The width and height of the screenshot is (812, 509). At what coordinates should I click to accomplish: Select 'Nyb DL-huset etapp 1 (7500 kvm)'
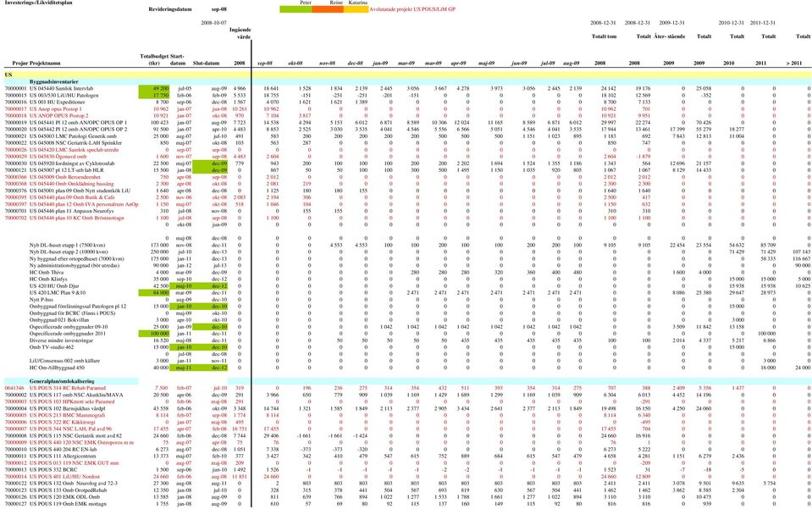[68, 245]
